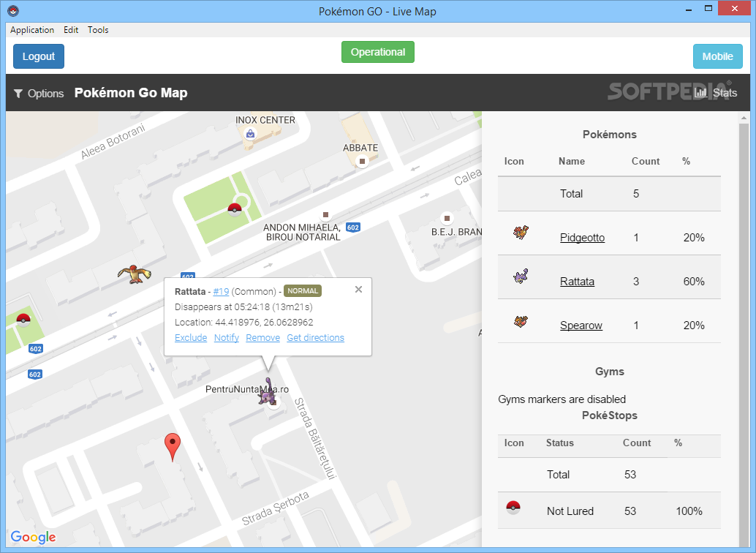Screen dimensions: 756x553
Task: Click the Aleea Botorani street label
Action: pyautogui.click(x=113, y=141)
